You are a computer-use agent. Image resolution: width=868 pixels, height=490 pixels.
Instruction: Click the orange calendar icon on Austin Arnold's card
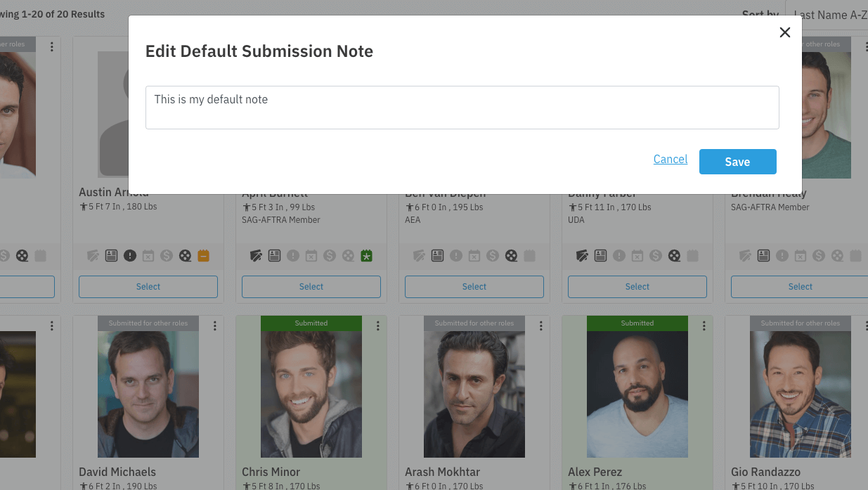(203, 256)
